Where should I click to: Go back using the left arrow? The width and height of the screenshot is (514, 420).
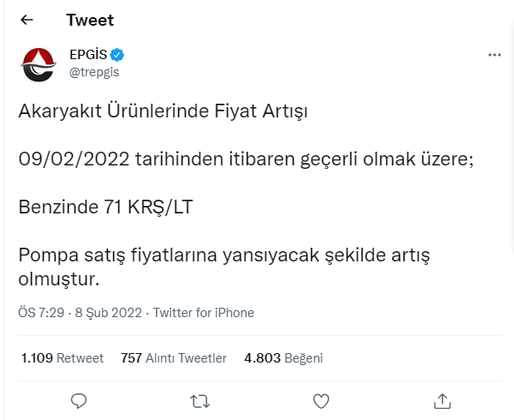pyautogui.click(x=27, y=20)
